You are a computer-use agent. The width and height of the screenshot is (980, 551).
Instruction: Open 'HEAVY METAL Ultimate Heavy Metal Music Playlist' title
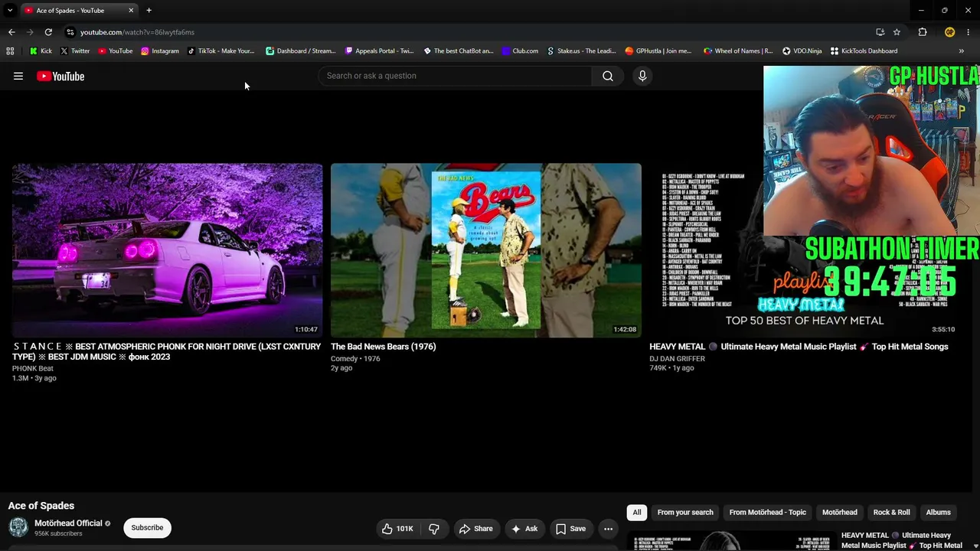[x=799, y=347]
